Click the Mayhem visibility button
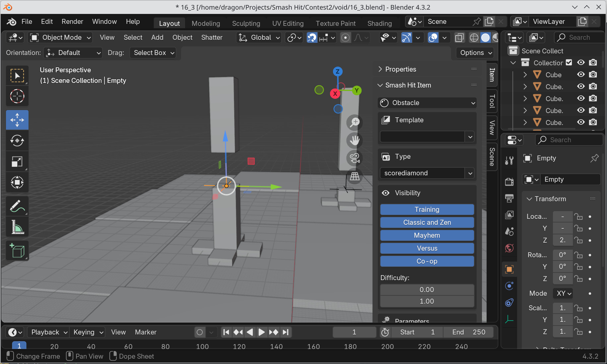607x364 pixels. 427,235
